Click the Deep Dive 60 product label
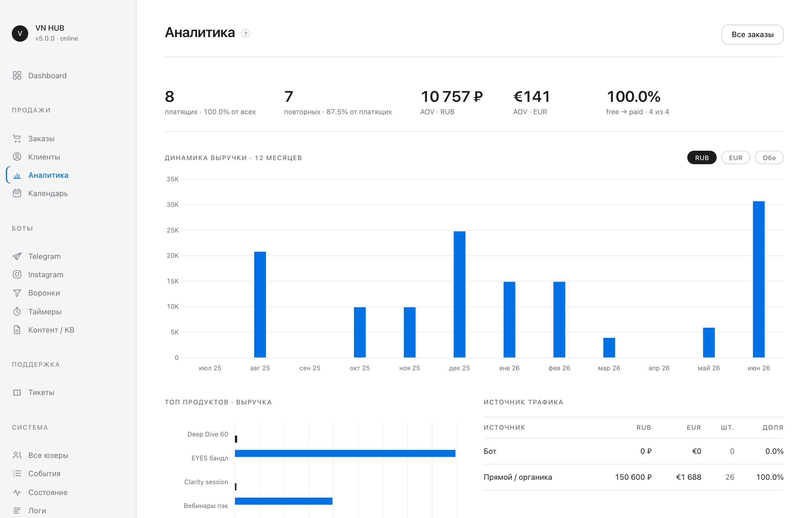 (208, 434)
